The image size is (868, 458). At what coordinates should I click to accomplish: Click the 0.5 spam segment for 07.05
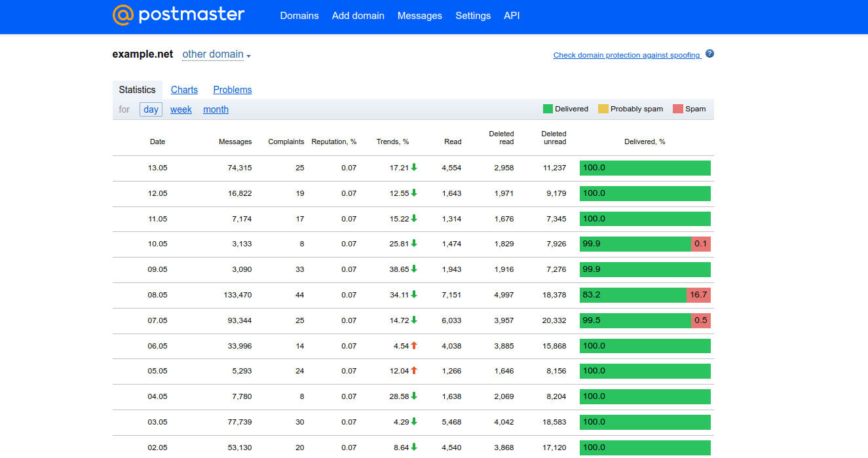(x=701, y=320)
